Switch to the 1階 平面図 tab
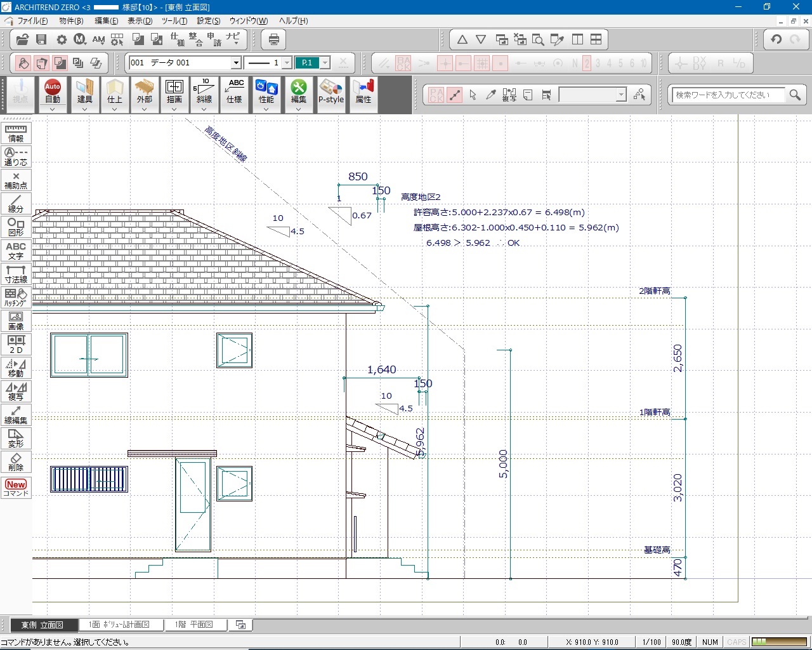The image size is (812, 650). pyautogui.click(x=194, y=625)
